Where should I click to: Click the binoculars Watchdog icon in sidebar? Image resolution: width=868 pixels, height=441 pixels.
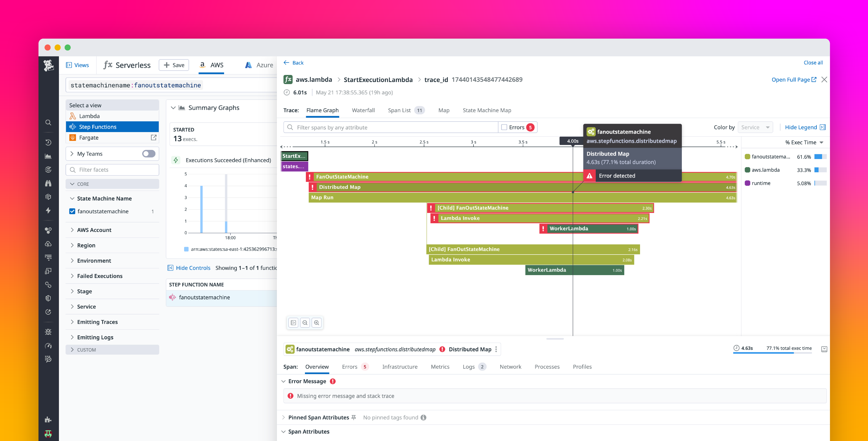pyautogui.click(x=48, y=183)
